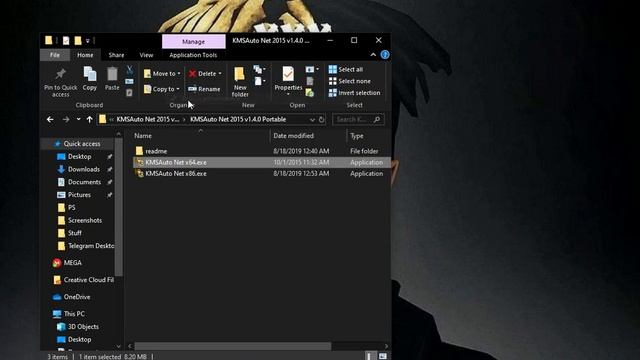Click the quick access toolbar properties icon
This screenshot has width=640, height=360.
[x=66, y=40]
